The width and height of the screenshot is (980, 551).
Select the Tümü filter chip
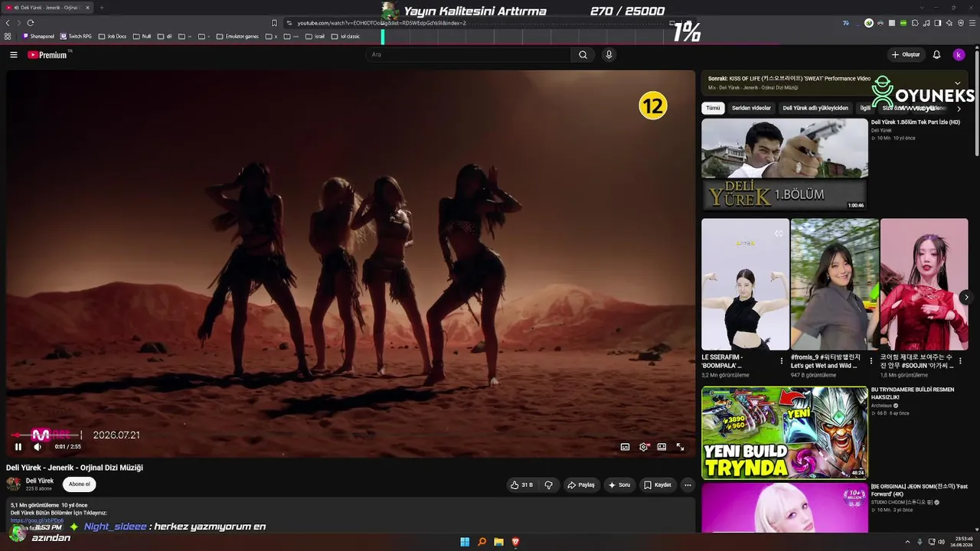713,109
